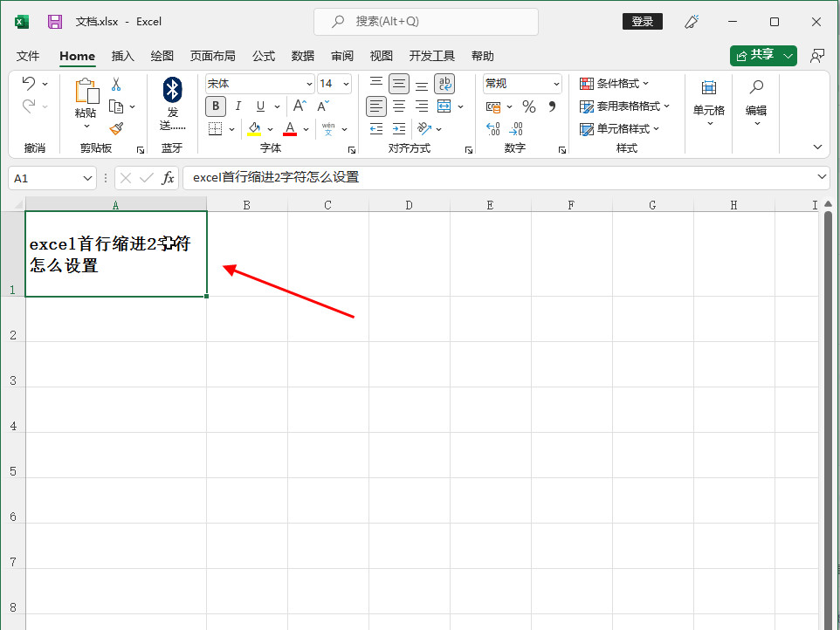Open the 字体 group dialog launcher

click(x=352, y=150)
